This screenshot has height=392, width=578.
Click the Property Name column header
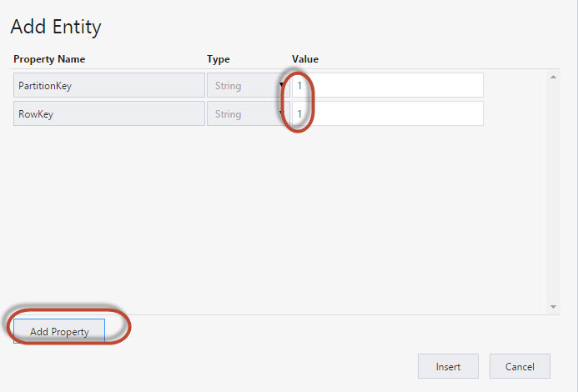49,59
